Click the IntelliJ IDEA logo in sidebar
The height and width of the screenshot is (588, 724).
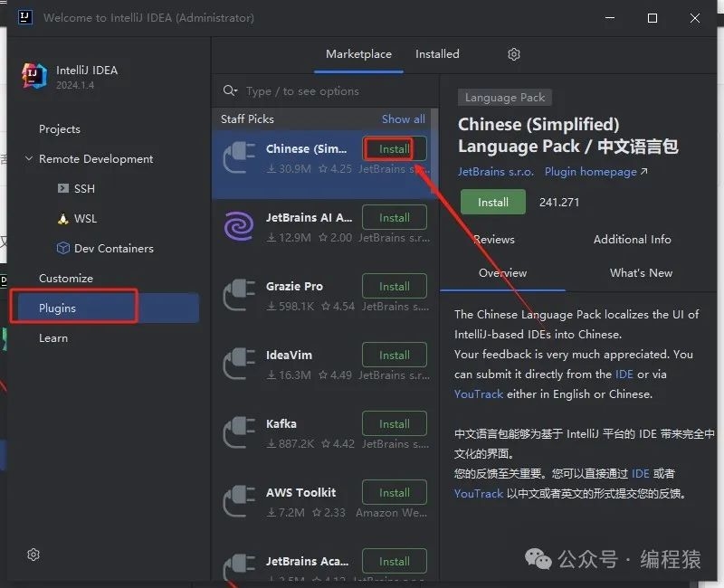[34, 78]
